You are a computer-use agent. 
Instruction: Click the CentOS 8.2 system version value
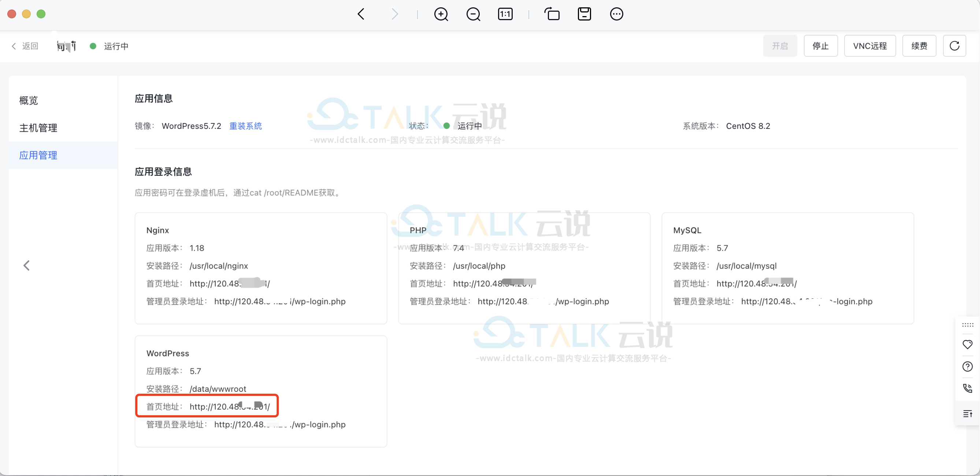click(747, 126)
